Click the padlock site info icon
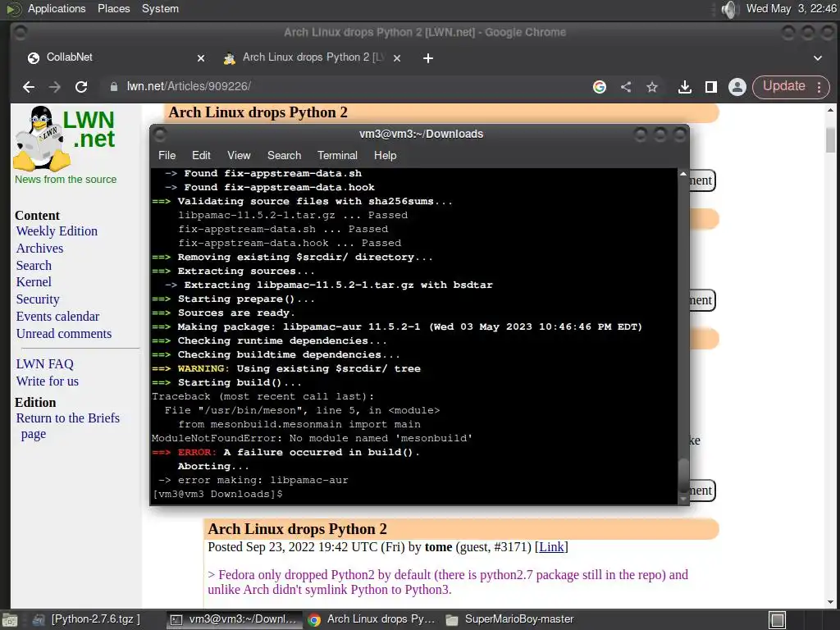This screenshot has height=630, width=840. tap(113, 87)
